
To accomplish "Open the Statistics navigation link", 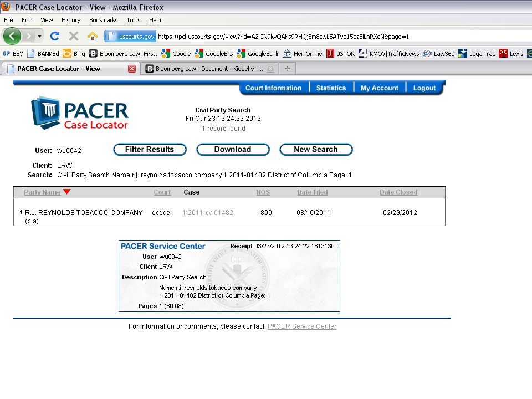I will 331,88.
